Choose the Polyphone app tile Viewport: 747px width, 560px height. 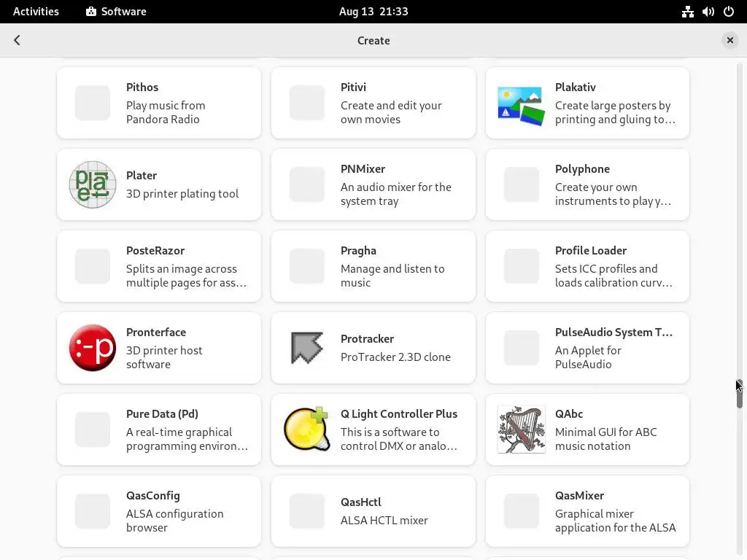point(587,184)
